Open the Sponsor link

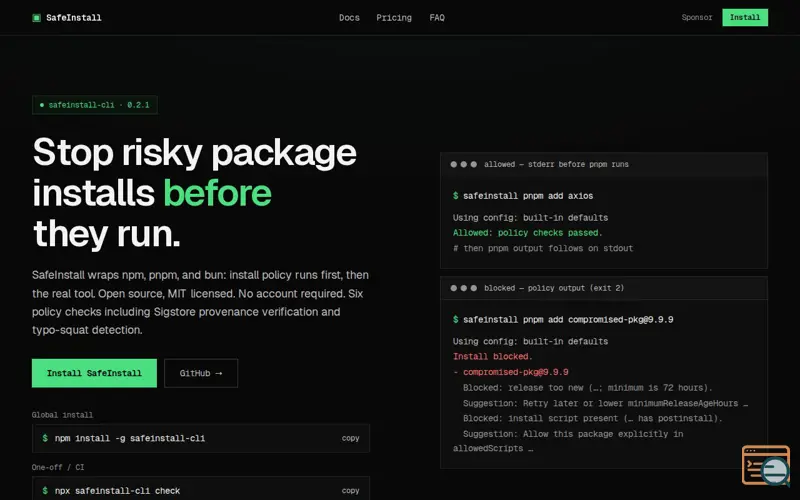pos(696,17)
